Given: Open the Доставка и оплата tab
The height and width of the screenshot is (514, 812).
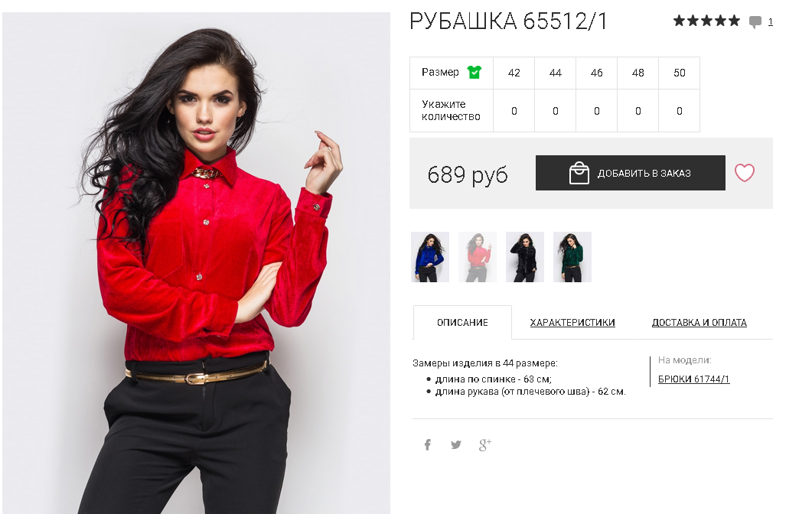Looking at the screenshot, I should click(x=699, y=323).
